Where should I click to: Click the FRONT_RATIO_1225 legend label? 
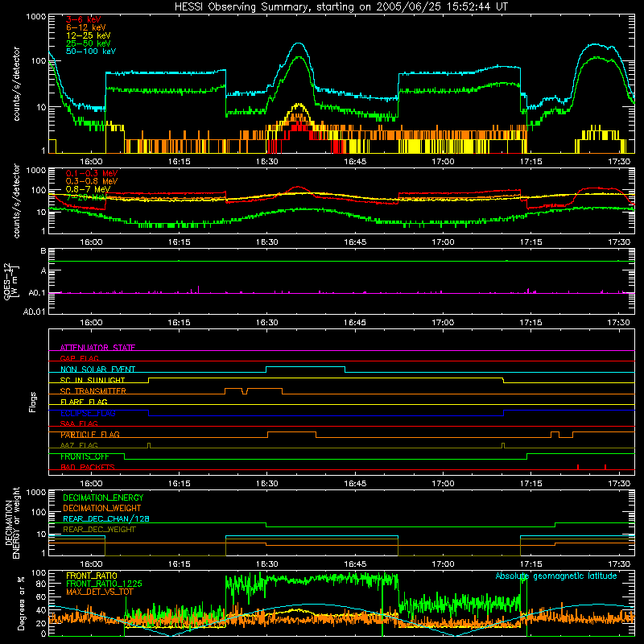pyautogui.click(x=104, y=584)
